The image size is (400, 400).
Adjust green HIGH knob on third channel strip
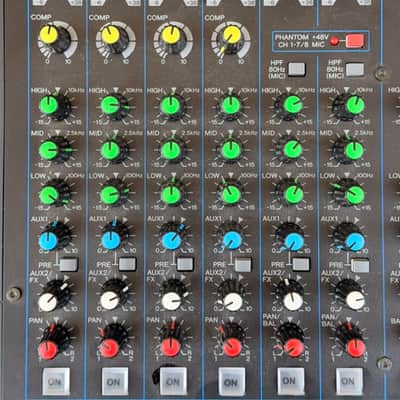[171, 105]
